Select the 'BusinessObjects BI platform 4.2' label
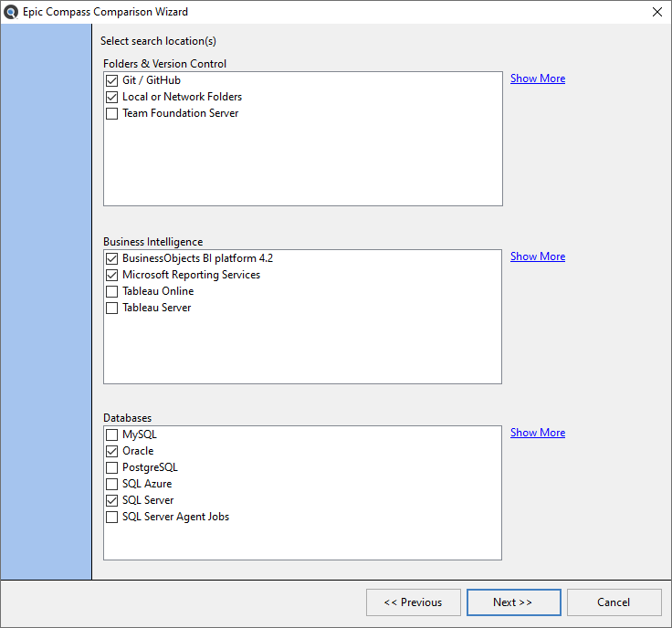The width and height of the screenshot is (672, 628). (197, 258)
